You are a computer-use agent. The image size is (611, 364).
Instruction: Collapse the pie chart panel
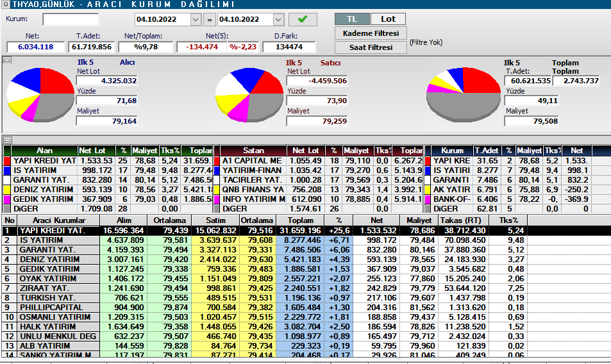(7, 60)
